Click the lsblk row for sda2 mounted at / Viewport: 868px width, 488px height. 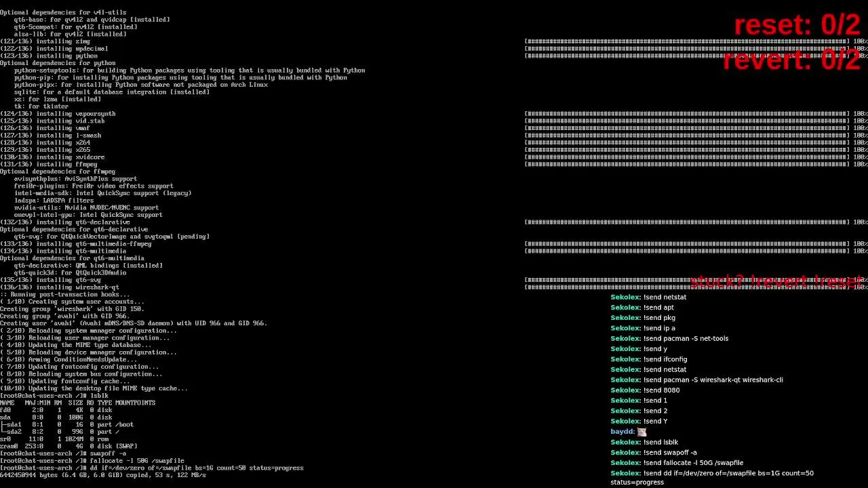pyautogui.click(x=60, y=432)
